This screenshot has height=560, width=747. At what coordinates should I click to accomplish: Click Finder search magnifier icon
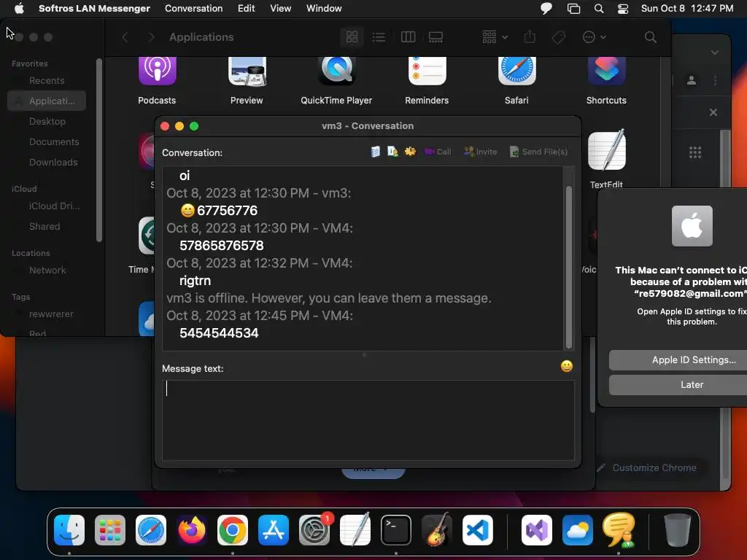click(x=650, y=37)
